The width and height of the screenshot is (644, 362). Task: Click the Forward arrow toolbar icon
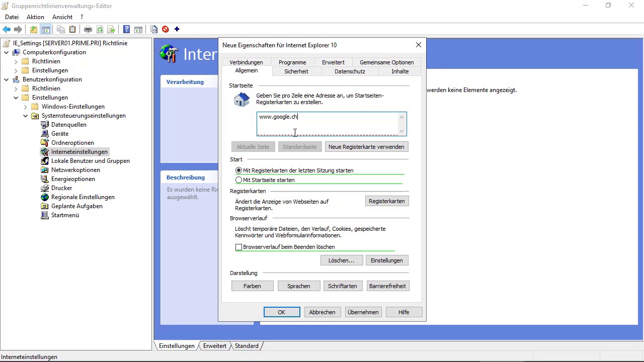click(x=18, y=29)
